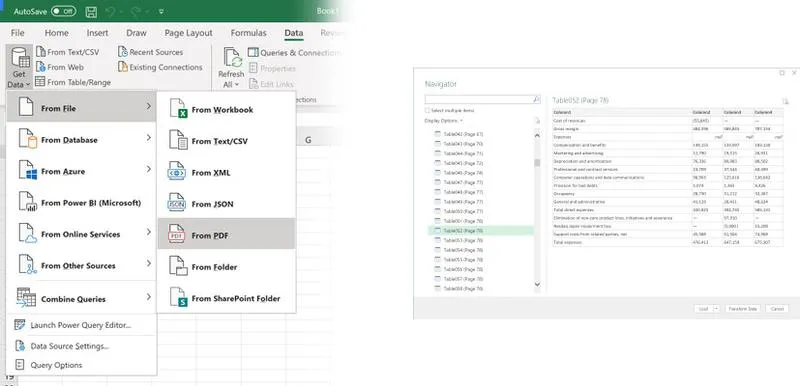
Task: Choose From Text/CSV in submenu
Action: (x=226, y=141)
